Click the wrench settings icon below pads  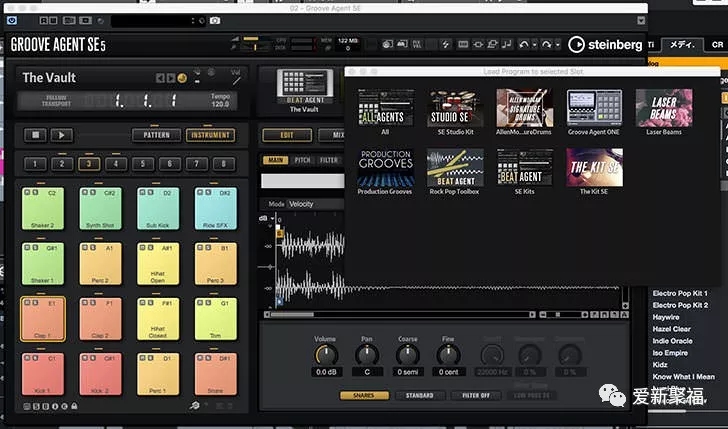coord(195,406)
